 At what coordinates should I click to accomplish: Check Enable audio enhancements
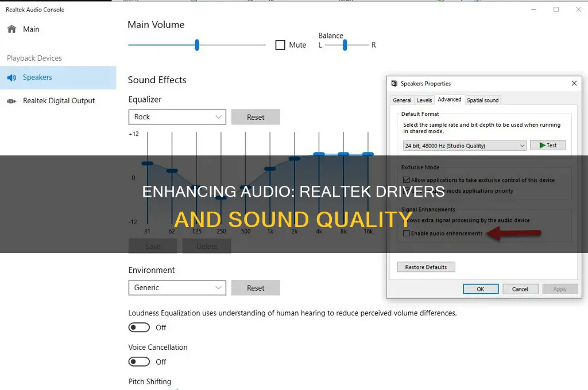click(x=406, y=233)
